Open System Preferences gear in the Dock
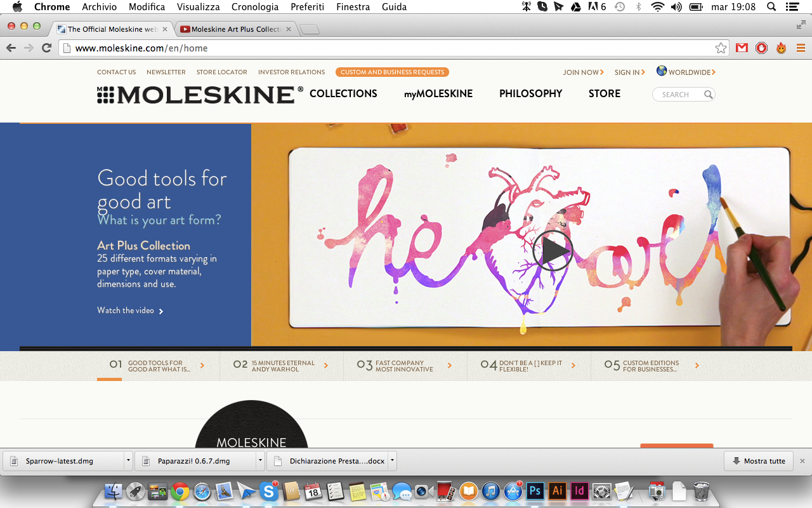 (601, 491)
